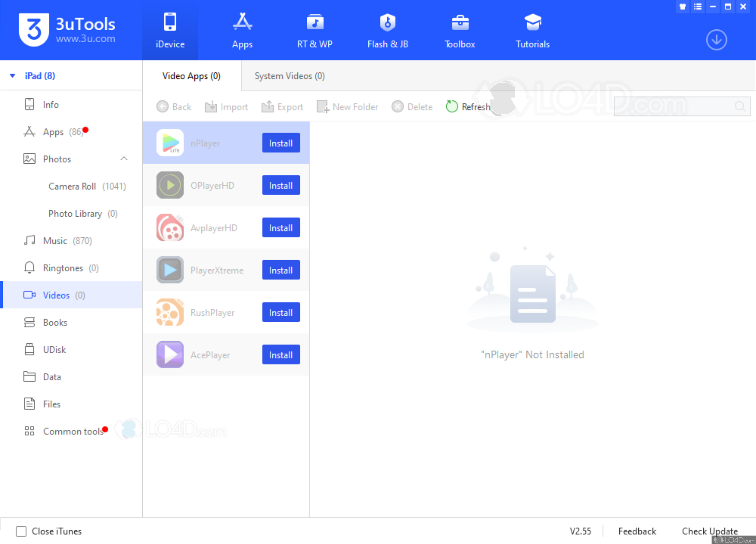The height and width of the screenshot is (544, 756).
Task: Select the AvplayerHD app icon
Action: click(x=170, y=228)
